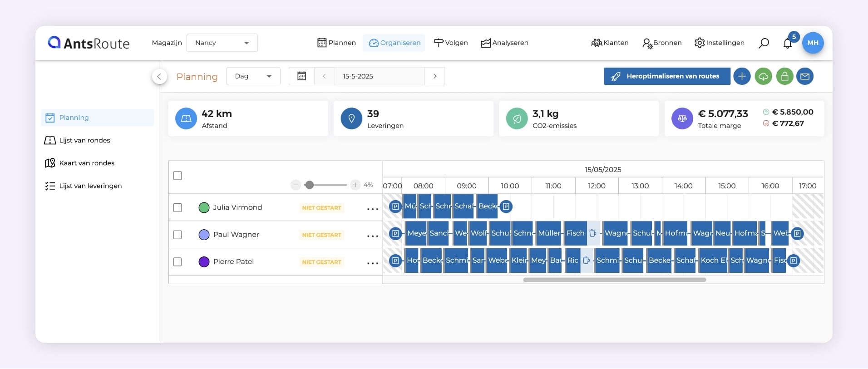Click the € 5.850,00 revenue value
The width and height of the screenshot is (868, 369).
click(x=793, y=112)
